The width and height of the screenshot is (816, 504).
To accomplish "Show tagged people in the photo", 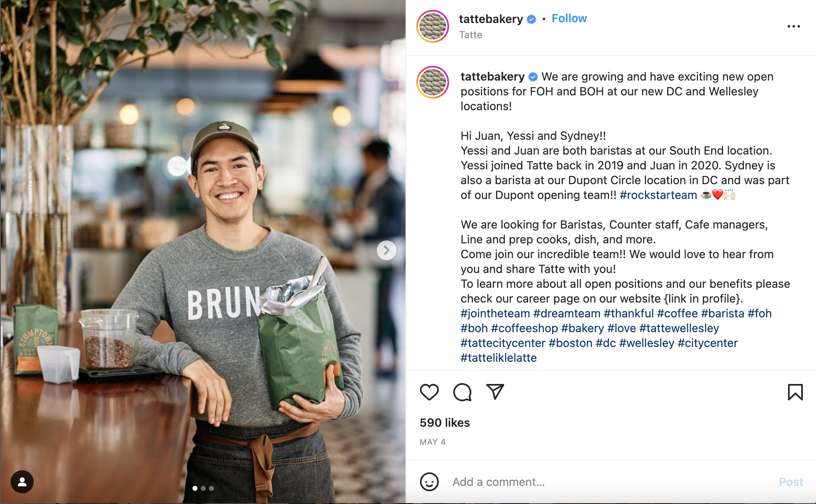I will tap(22, 482).
